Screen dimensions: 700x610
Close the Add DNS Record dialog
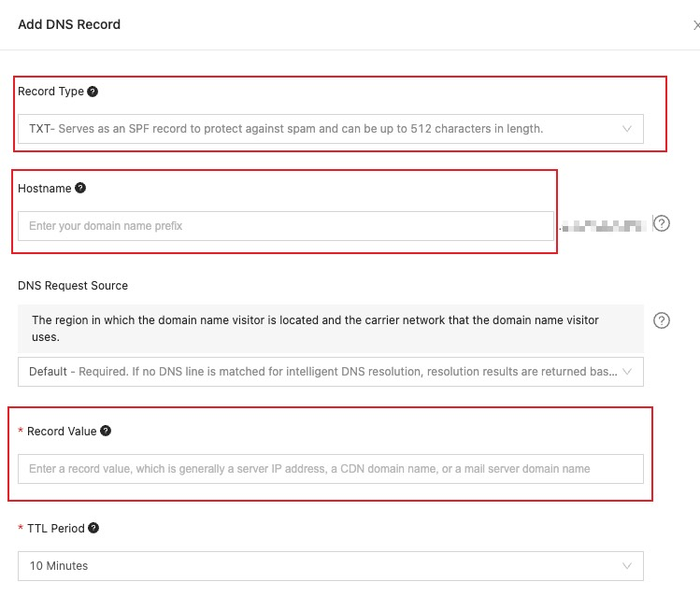[x=695, y=25]
